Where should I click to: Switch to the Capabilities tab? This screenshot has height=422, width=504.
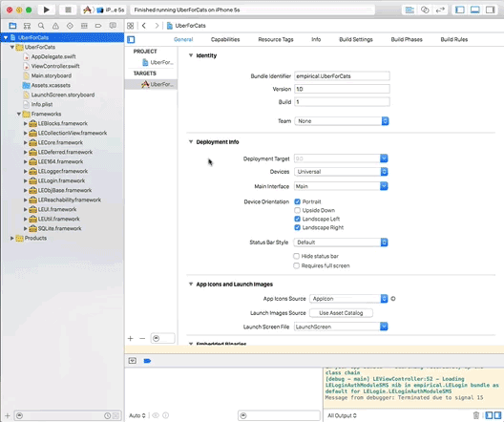tap(225, 39)
